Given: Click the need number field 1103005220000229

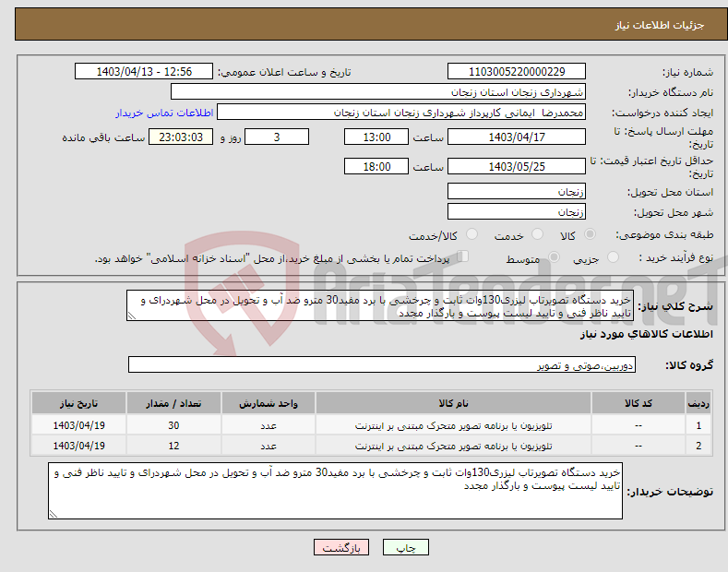Looking at the screenshot, I should click(x=517, y=72).
